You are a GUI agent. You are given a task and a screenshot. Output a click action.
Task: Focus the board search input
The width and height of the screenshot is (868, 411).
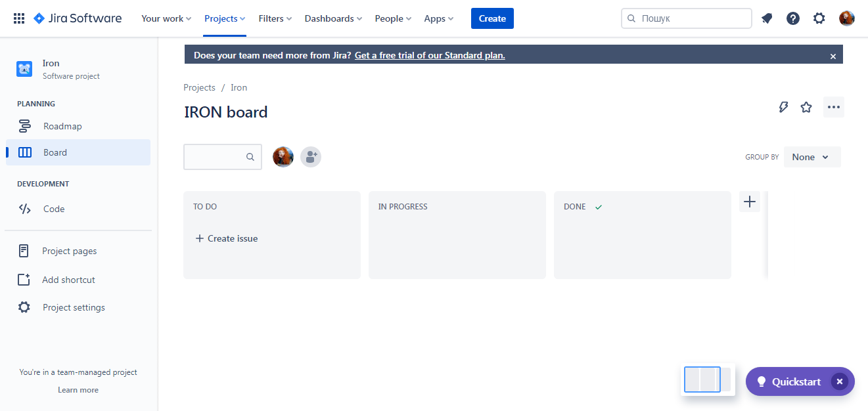click(223, 157)
